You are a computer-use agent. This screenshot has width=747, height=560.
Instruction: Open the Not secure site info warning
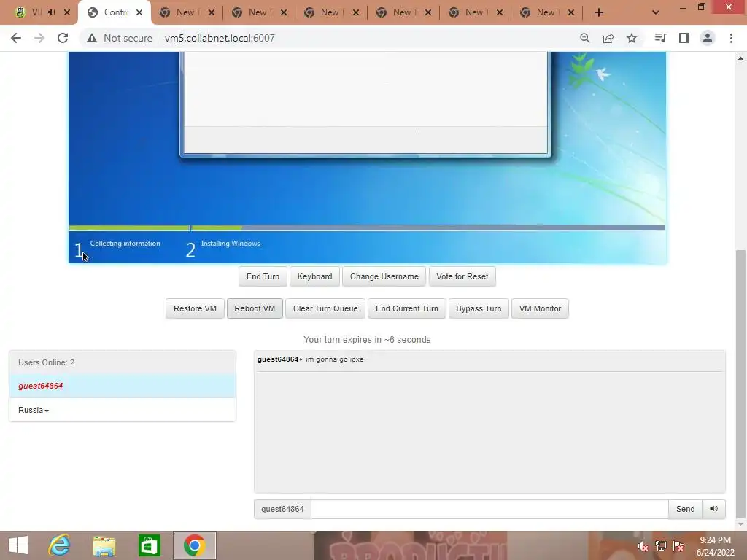tap(120, 38)
